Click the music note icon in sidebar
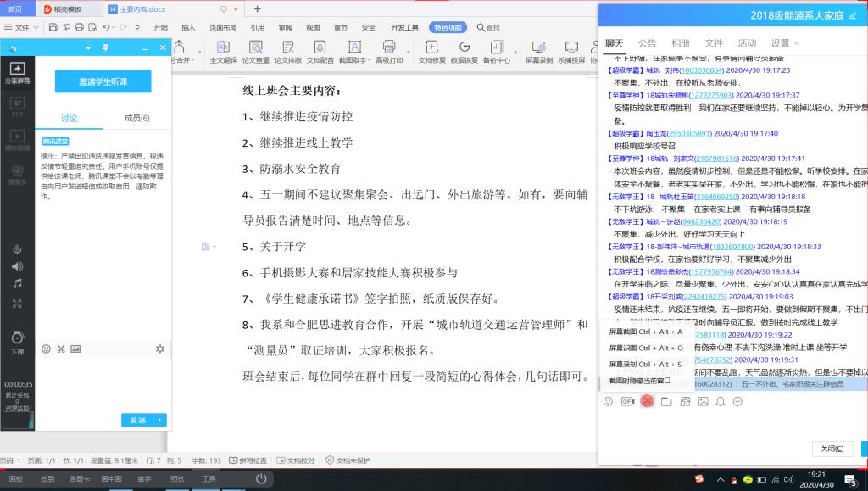Viewport: 868px width, 491px height. (17, 283)
